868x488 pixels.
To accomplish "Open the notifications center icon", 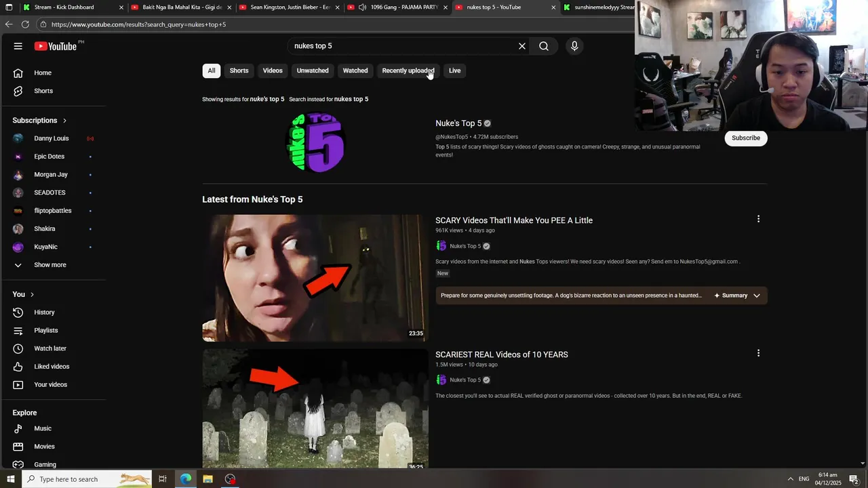I will [x=854, y=479].
